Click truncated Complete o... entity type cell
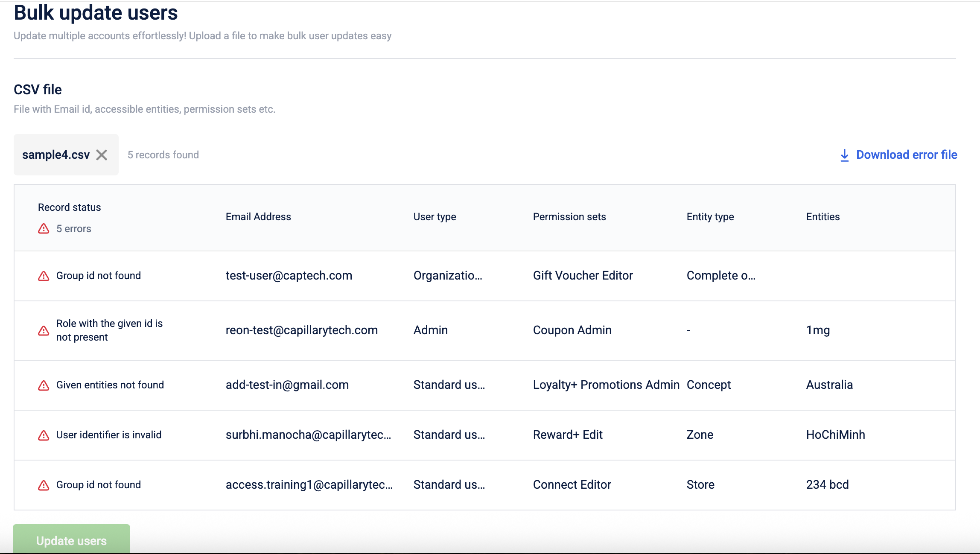The height and width of the screenshot is (554, 980). (x=720, y=276)
